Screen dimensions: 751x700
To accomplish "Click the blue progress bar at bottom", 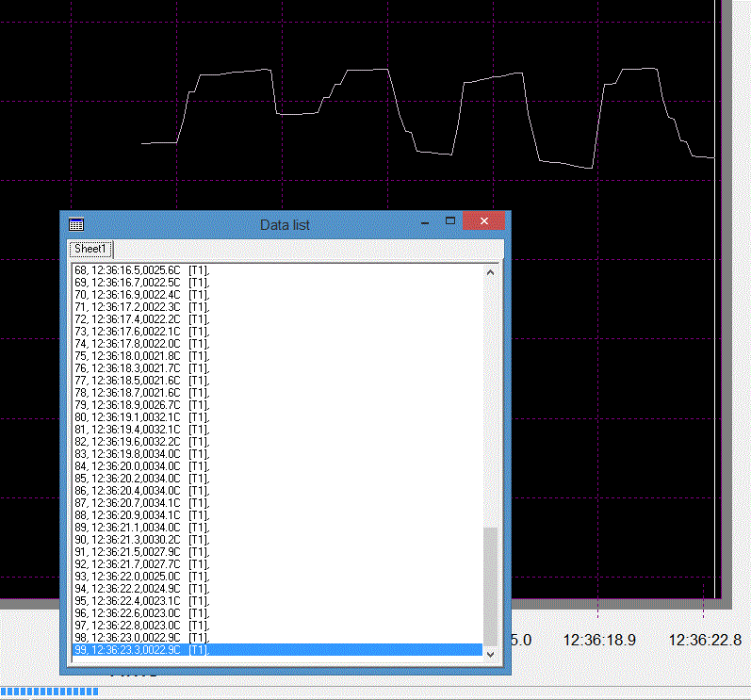I will pyautogui.click(x=49, y=692).
